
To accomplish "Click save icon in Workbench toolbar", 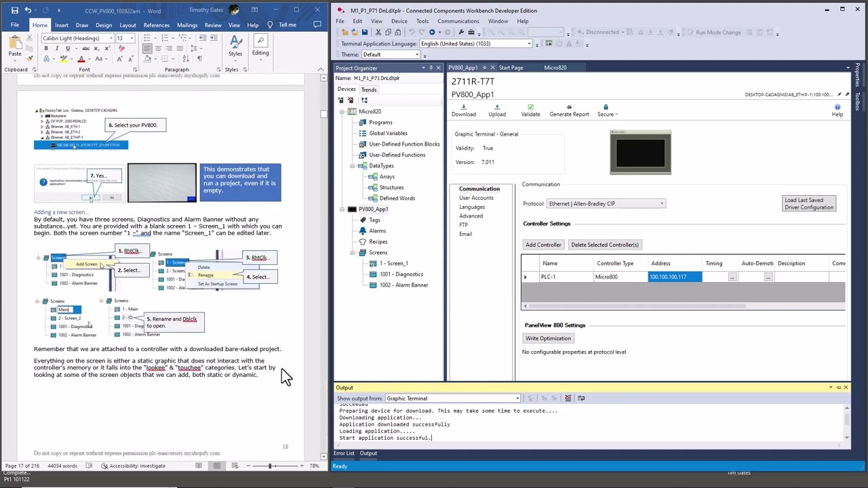I will coord(365,32).
